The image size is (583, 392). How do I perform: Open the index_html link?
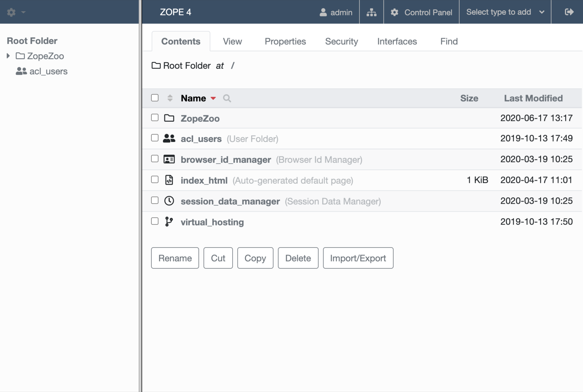204,180
